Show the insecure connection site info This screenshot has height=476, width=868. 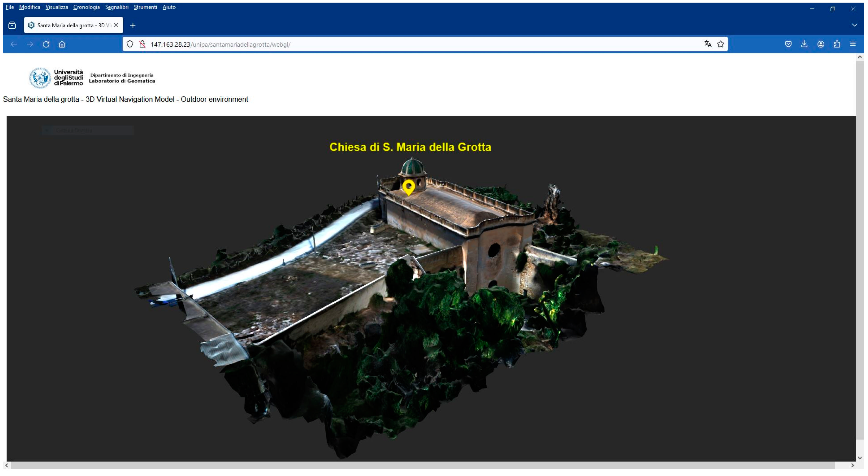pyautogui.click(x=143, y=44)
